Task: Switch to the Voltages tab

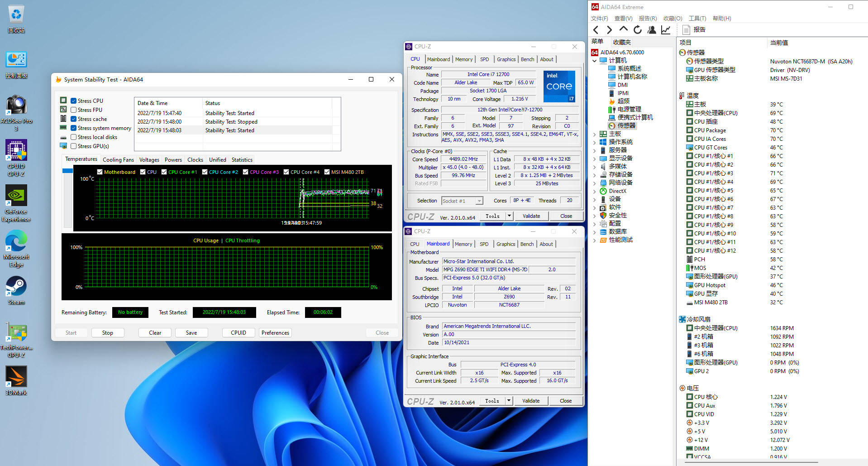Action: (x=149, y=160)
